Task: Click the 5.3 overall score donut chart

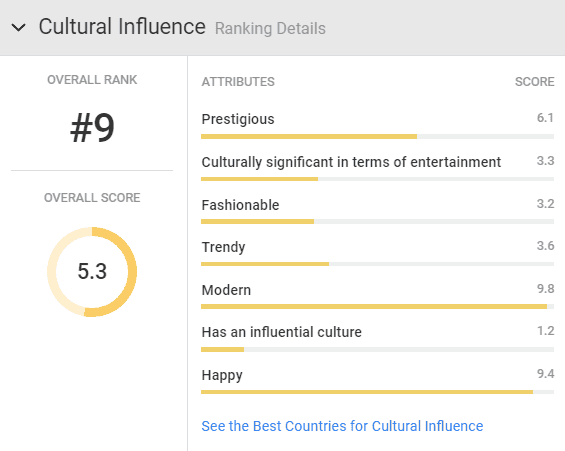Action: (92, 272)
